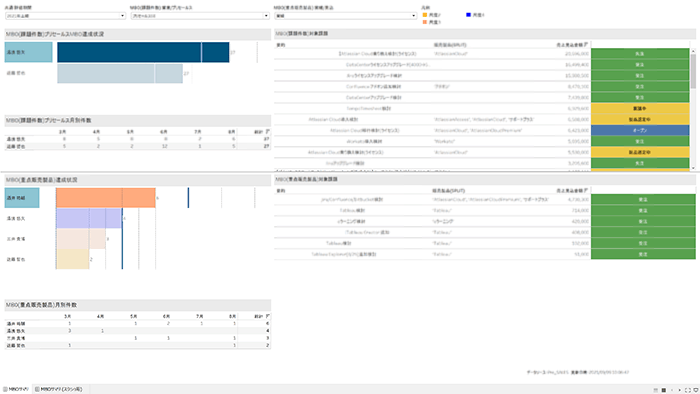700x394 pixels.
Task: Switch to the first MBO dashboard tab
Action: pos(16,390)
